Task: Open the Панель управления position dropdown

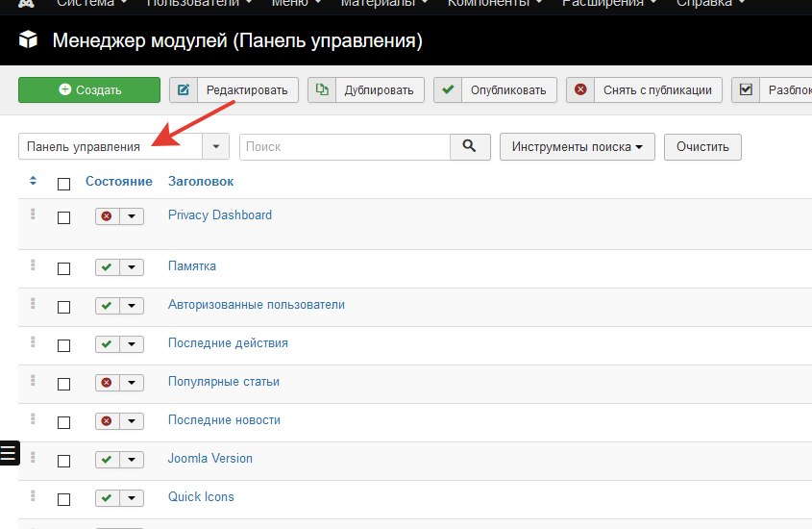Action: 124,147
